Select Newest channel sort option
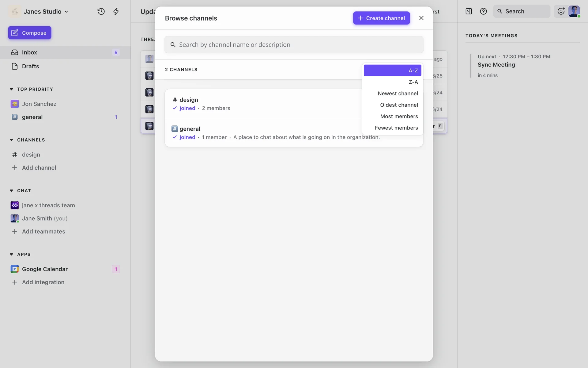The height and width of the screenshot is (368, 588). coord(398,94)
